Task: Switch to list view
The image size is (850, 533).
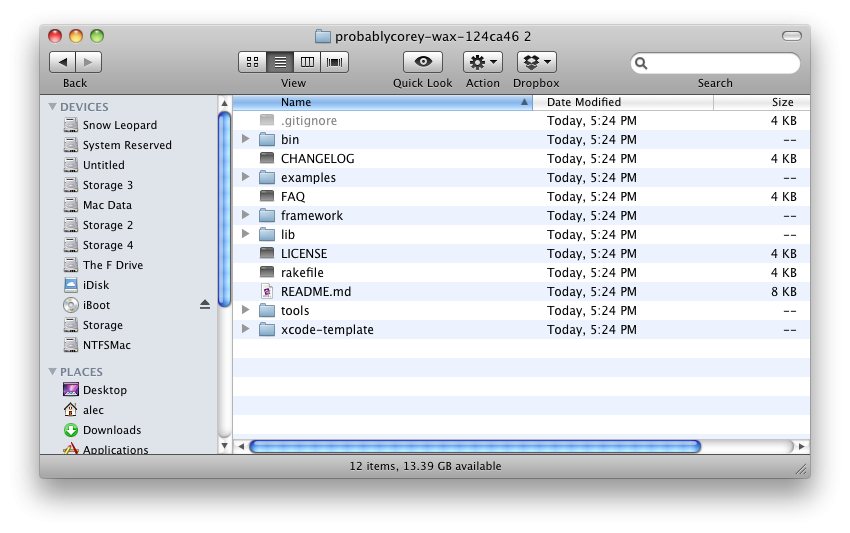Action: pyautogui.click(x=280, y=62)
